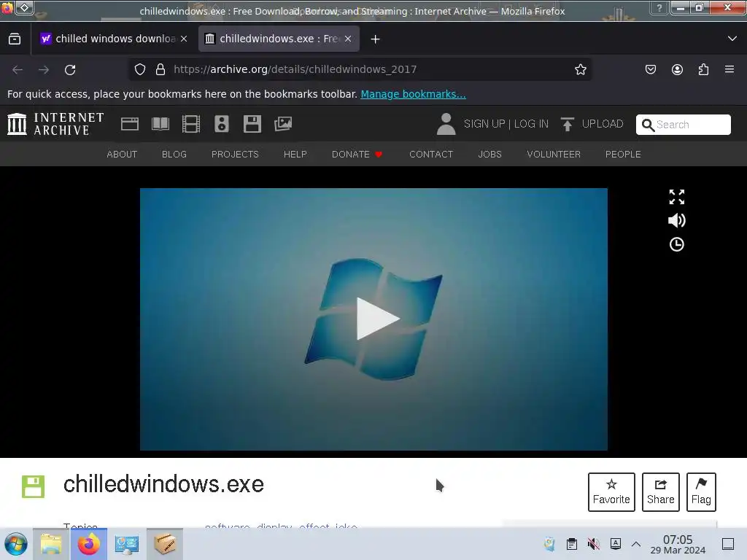Click the Firefox taskbar icon

(88, 544)
